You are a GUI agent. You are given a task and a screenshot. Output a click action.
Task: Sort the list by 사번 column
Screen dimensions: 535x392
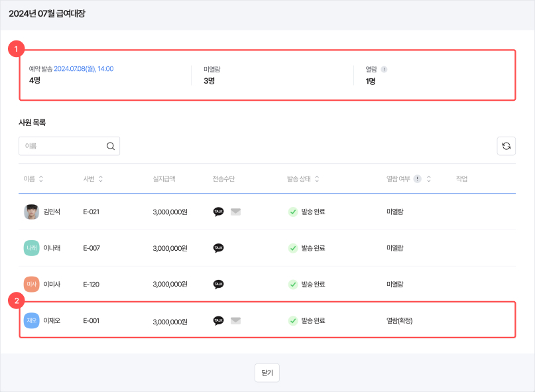click(100, 179)
